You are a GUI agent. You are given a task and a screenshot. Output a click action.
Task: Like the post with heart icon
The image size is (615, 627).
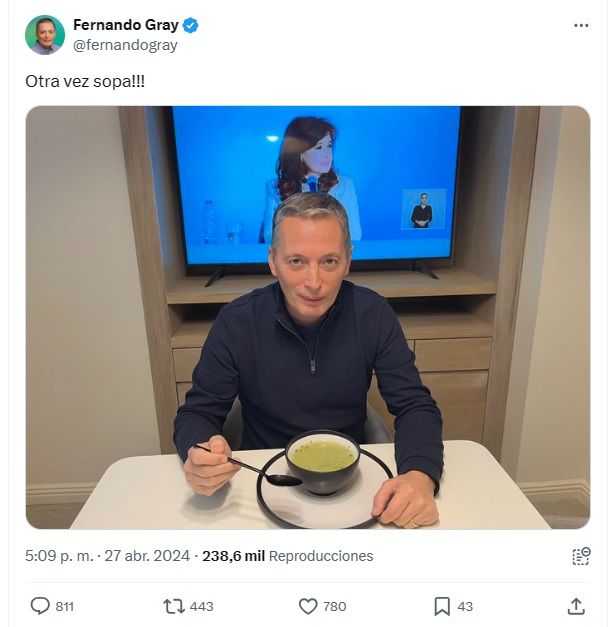(x=308, y=606)
